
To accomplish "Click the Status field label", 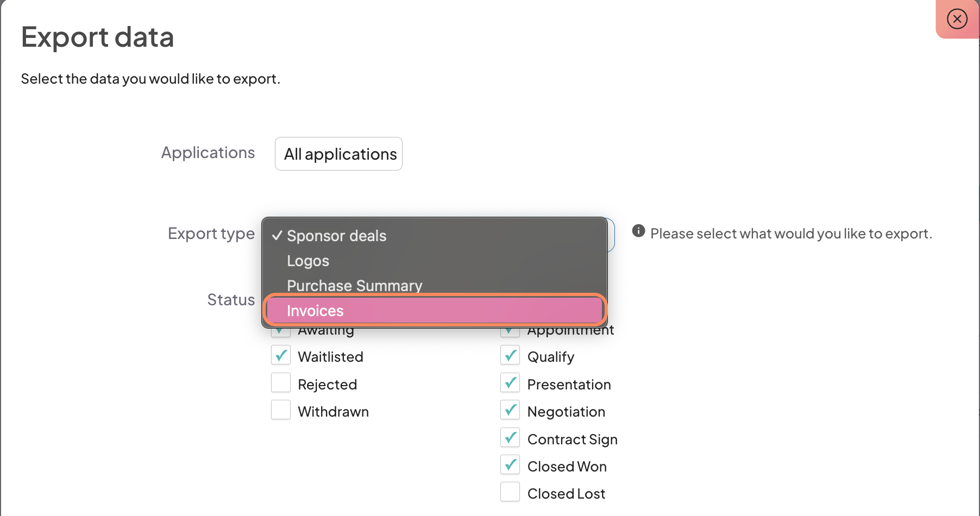I will point(231,300).
